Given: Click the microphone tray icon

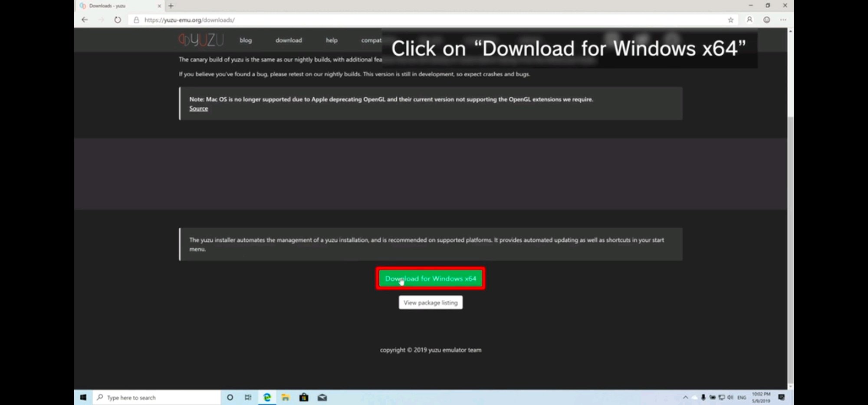Looking at the screenshot, I should tap(703, 398).
